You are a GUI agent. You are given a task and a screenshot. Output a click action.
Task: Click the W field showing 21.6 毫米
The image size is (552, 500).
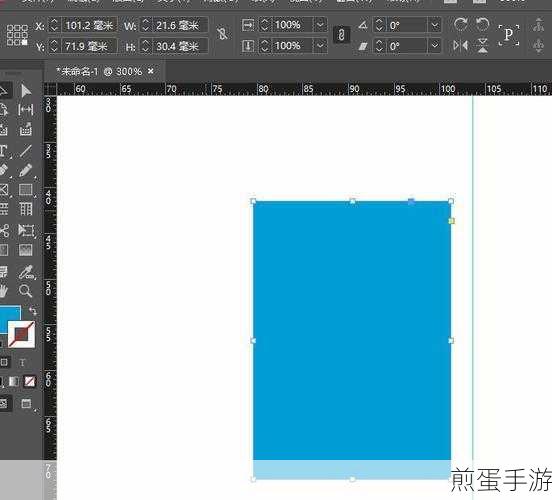[180, 25]
